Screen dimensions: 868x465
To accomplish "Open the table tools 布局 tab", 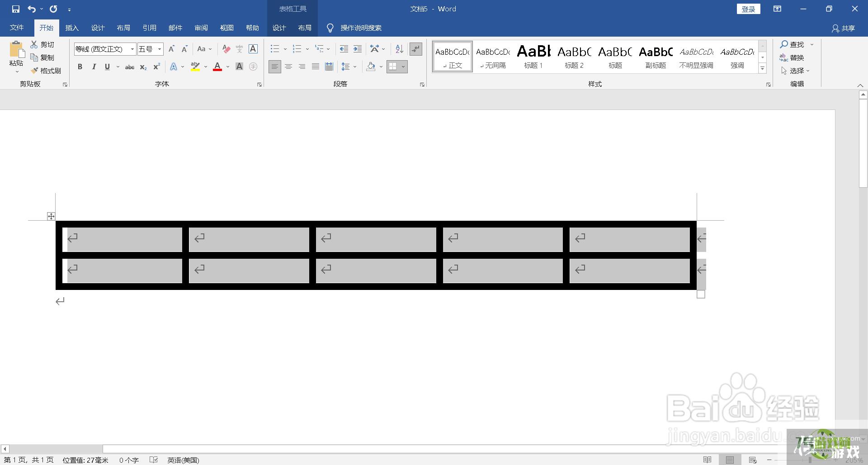I will (305, 28).
